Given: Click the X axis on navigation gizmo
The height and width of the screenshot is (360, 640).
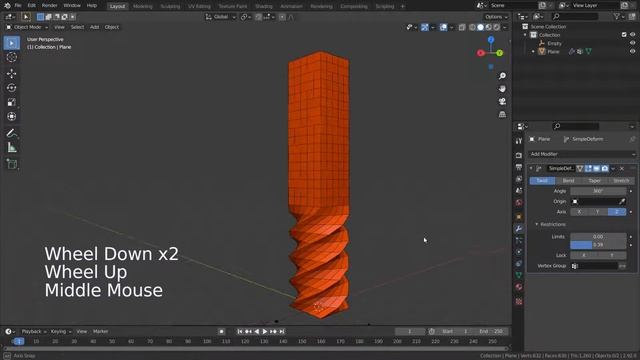Looking at the screenshot, I should coord(481,53).
